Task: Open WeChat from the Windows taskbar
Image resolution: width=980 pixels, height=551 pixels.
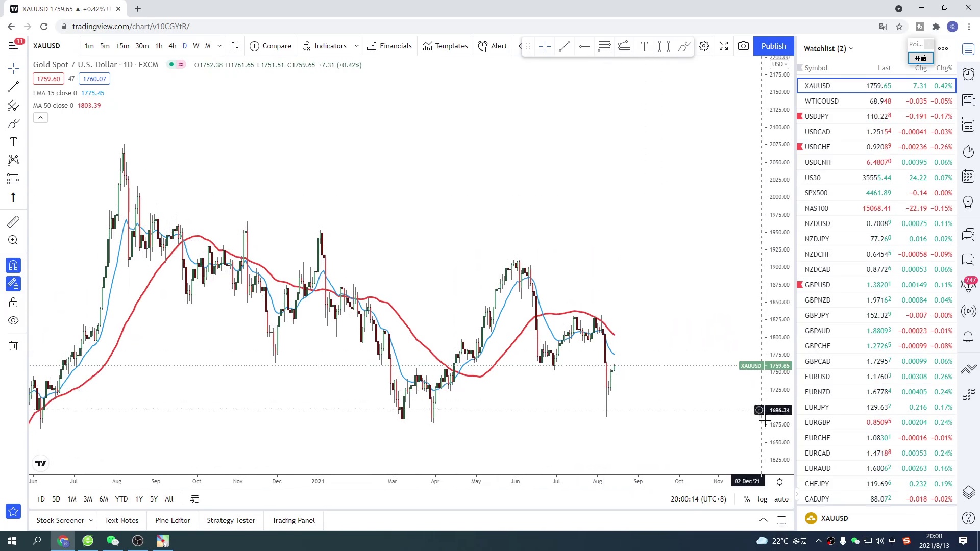Action: [112, 541]
